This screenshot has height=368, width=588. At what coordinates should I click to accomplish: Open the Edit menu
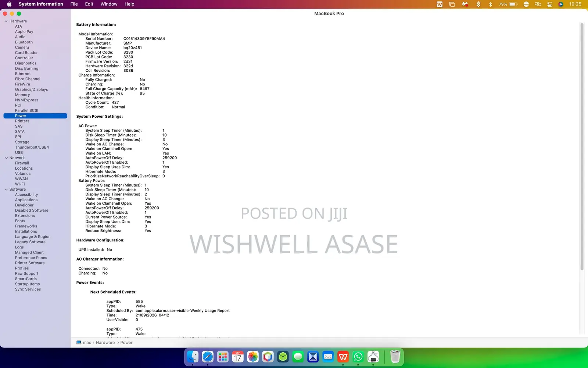click(x=89, y=4)
